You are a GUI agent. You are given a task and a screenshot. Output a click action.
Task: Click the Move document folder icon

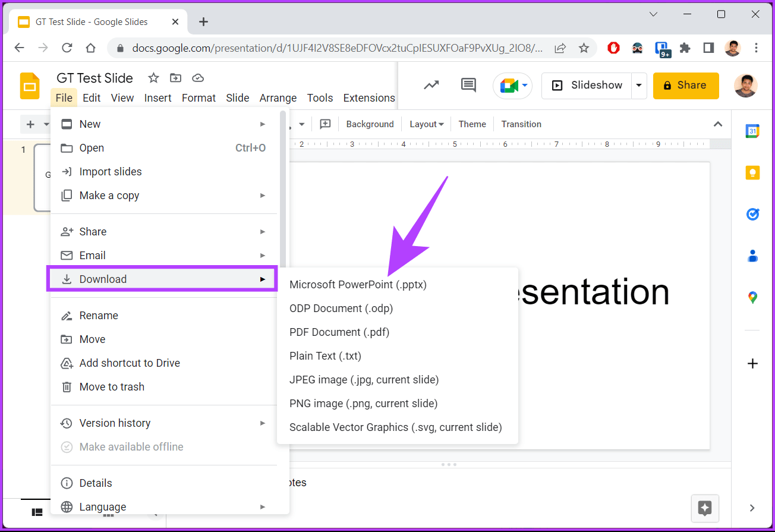click(x=175, y=77)
